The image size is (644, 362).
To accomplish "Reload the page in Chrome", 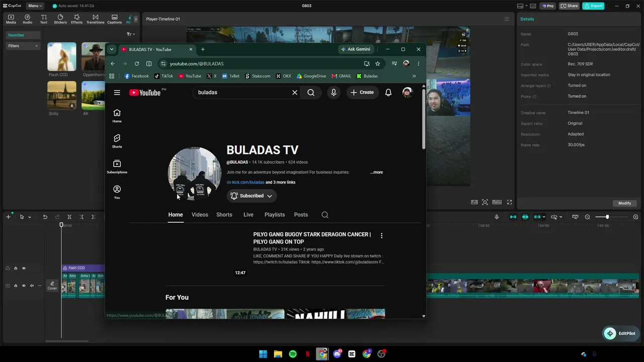I will [137, 64].
